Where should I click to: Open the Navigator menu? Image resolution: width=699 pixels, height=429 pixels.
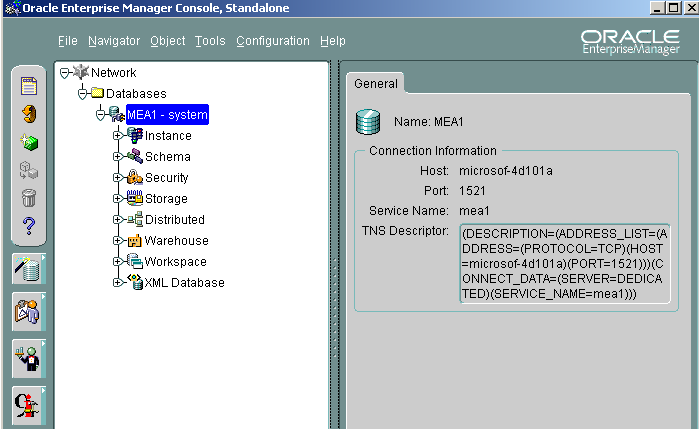pyautogui.click(x=114, y=41)
